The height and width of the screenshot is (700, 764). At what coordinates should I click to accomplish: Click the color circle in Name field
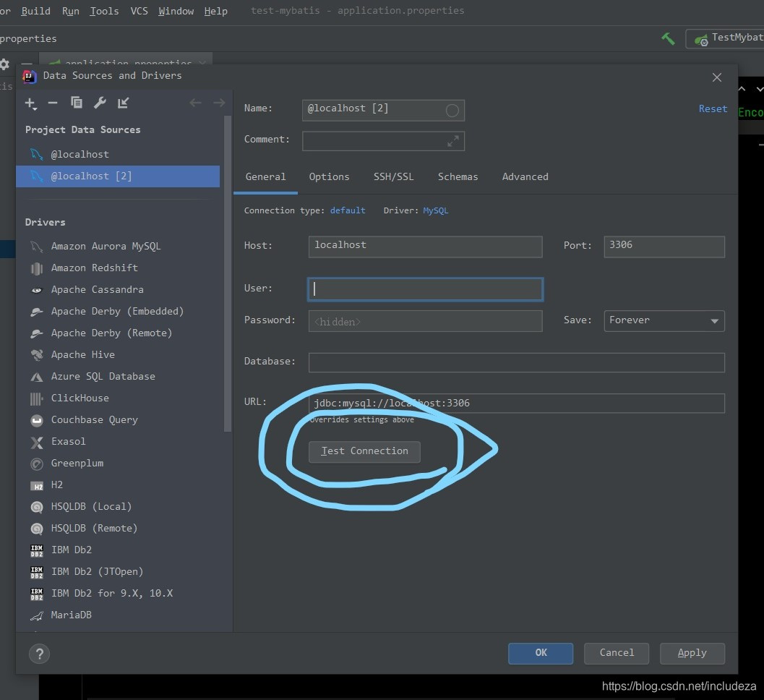coord(452,111)
